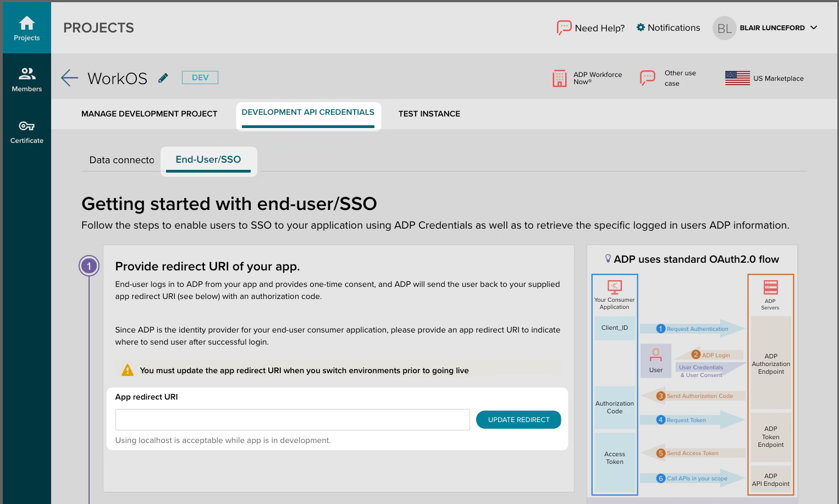This screenshot has height=504, width=839.
Task: Click the US Marketplace flag icon
Action: coord(737,78)
